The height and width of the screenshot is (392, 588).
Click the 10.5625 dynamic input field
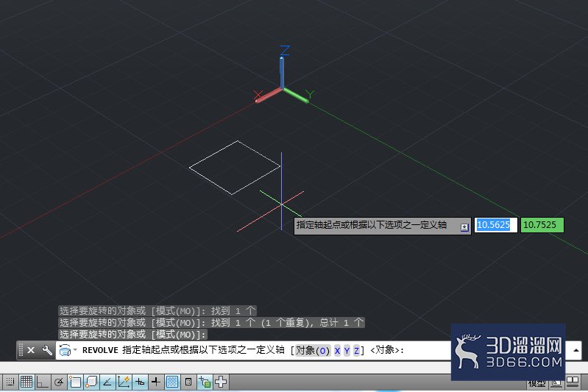(496, 225)
